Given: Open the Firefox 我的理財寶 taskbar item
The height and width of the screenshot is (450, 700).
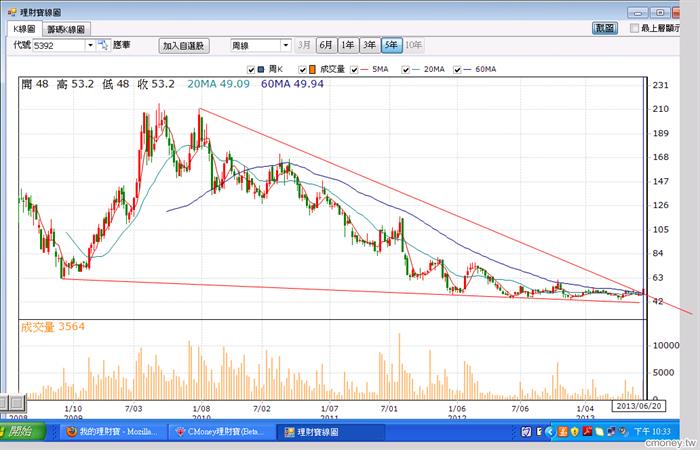Looking at the screenshot, I should (113, 432).
